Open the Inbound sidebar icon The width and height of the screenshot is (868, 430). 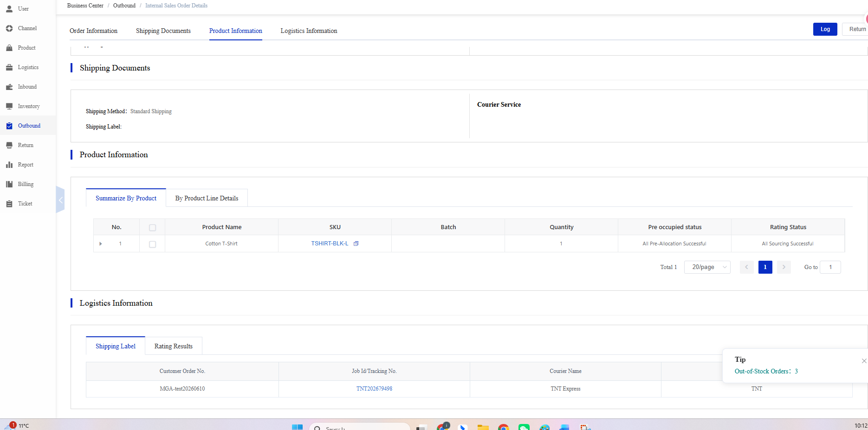(x=9, y=87)
